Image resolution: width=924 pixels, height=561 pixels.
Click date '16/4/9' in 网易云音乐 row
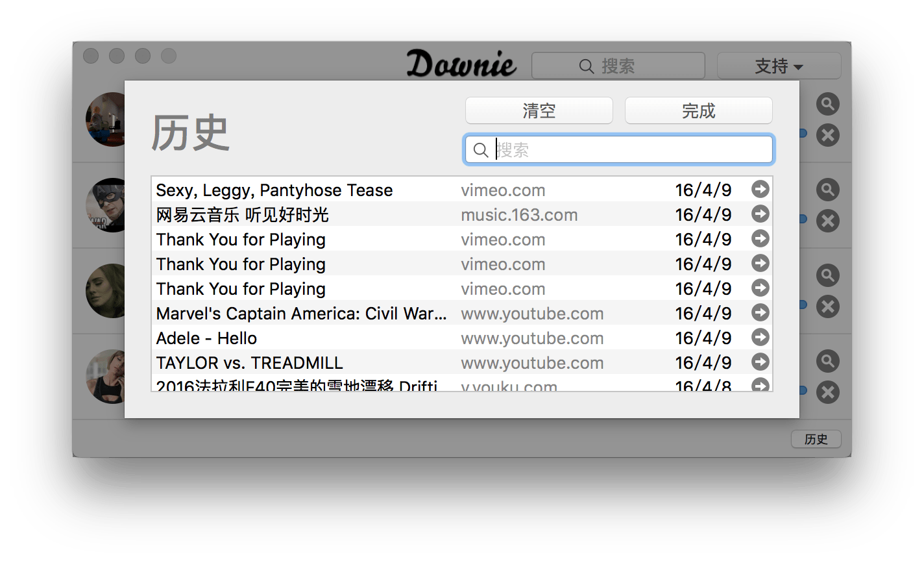703,214
